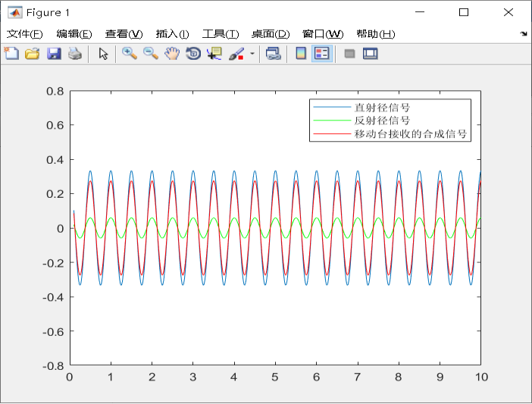
Task: Click the New Figure icon
Action: (11, 54)
